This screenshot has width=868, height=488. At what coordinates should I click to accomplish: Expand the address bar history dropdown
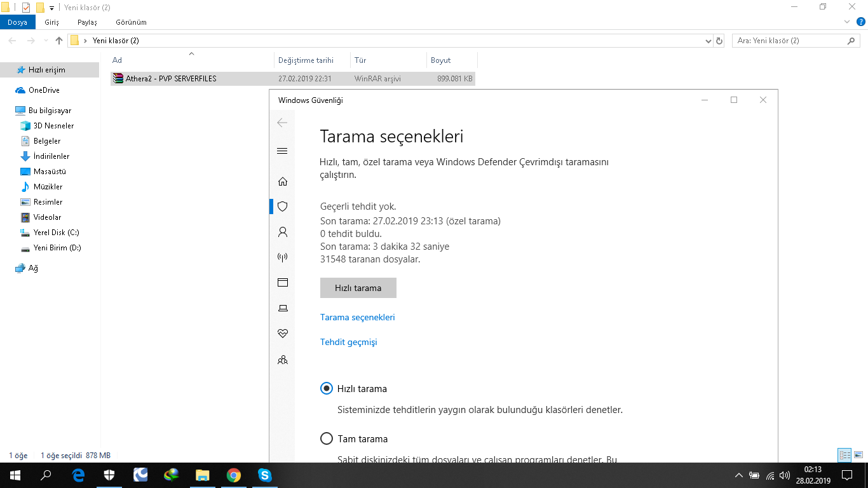pyautogui.click(x=709, y=41)
